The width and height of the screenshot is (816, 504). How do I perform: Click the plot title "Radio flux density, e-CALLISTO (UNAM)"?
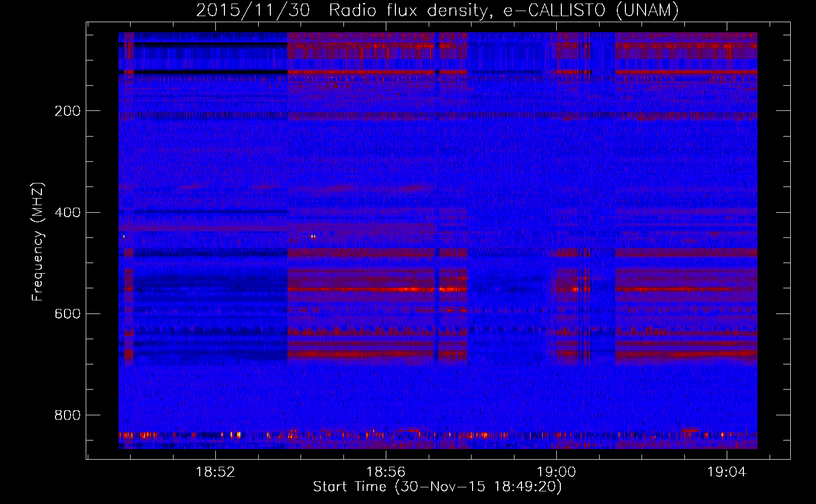click(504, 11)
